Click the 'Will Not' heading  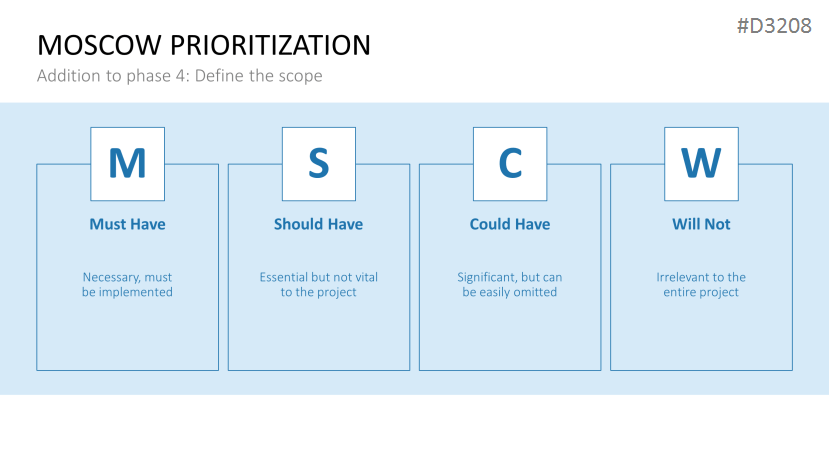[701, 224]
